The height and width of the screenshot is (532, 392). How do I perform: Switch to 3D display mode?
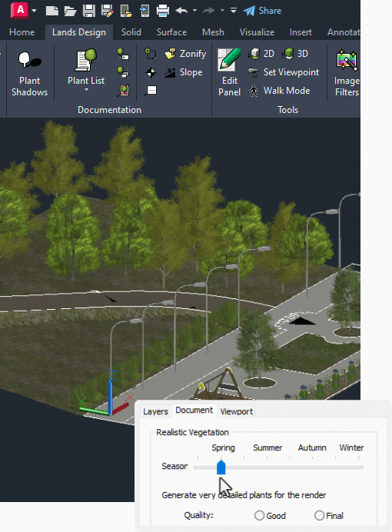pyautogui.click(x=294, y=54)
